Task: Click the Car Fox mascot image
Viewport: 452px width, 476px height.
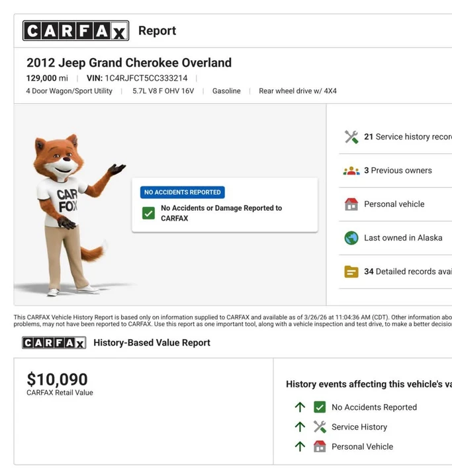Action: pos(77,215)
